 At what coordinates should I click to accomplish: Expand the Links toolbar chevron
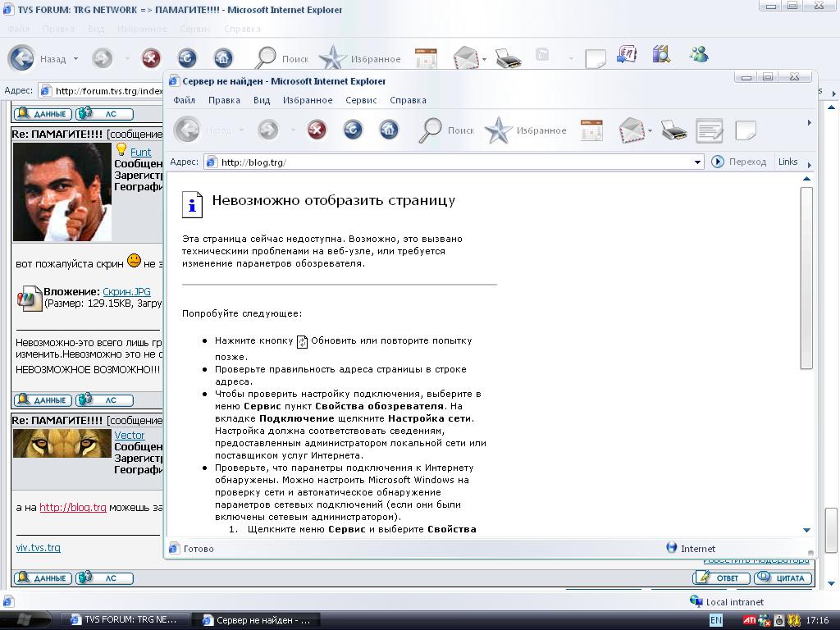[810, 162]
